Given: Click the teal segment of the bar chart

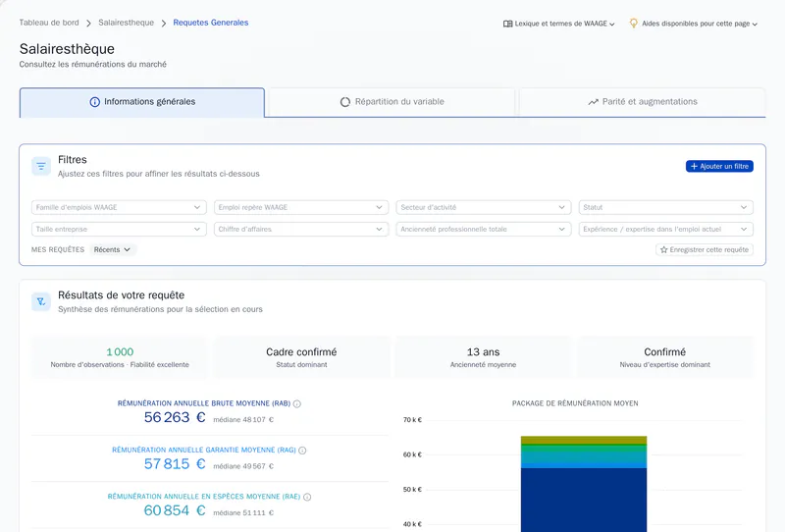Looking at the screenshot, I should [584, 456].
